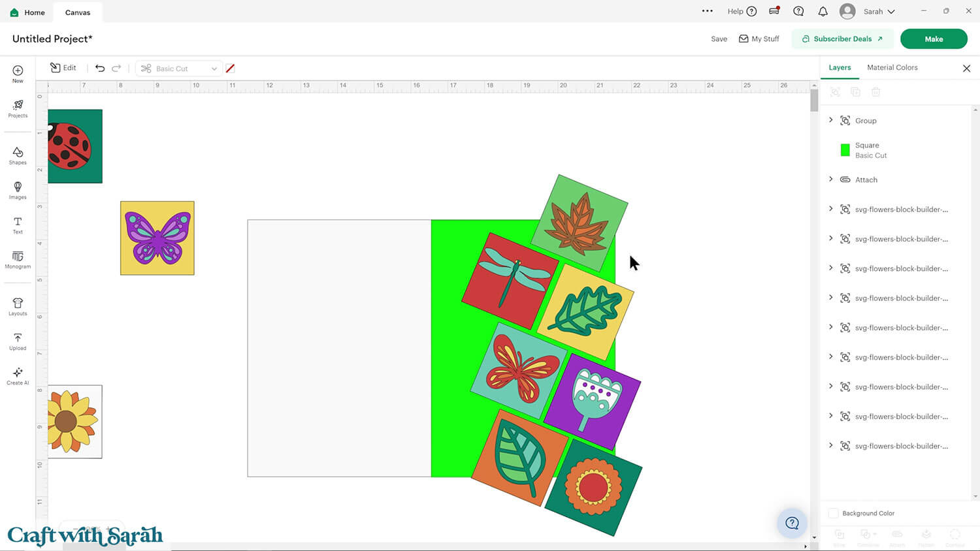Open the Upload tool
Viewport: 980px width, 551px height.
tap(18, 341)
